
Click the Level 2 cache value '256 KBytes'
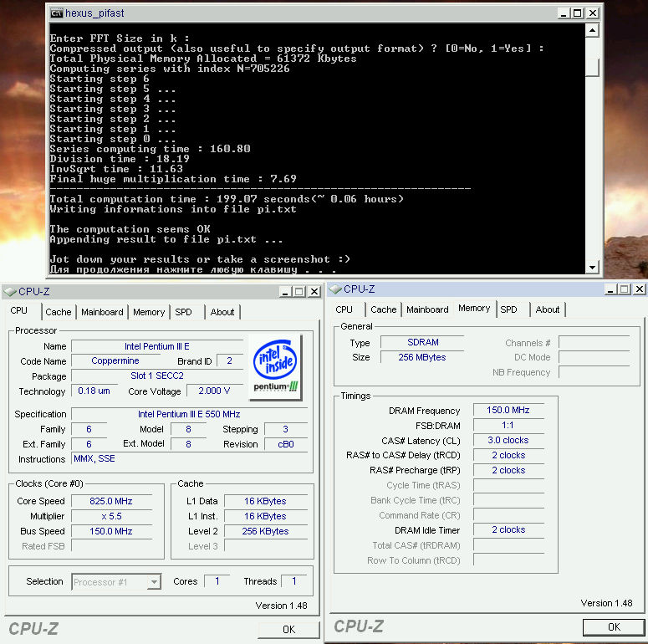point(265,532)
